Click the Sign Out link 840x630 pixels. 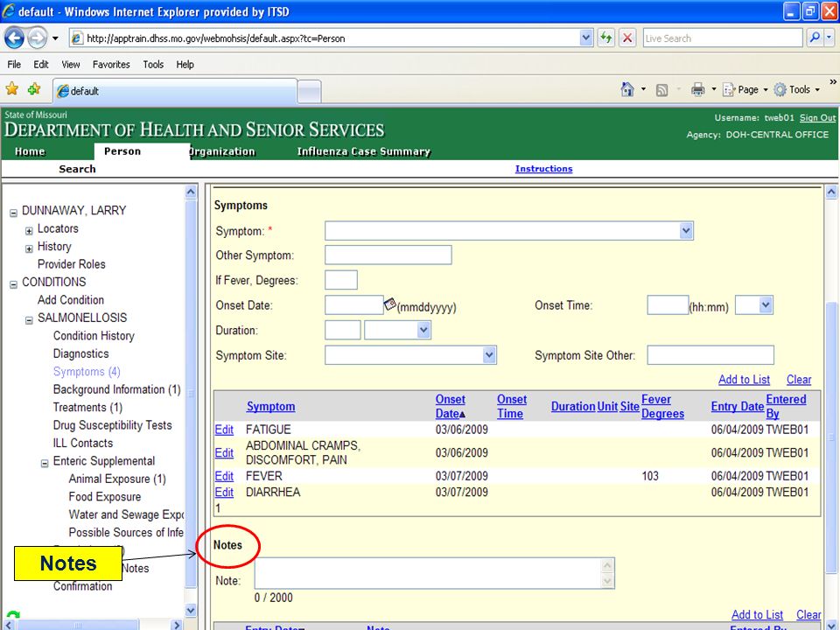pyautogui.click(x=817, y=118)
